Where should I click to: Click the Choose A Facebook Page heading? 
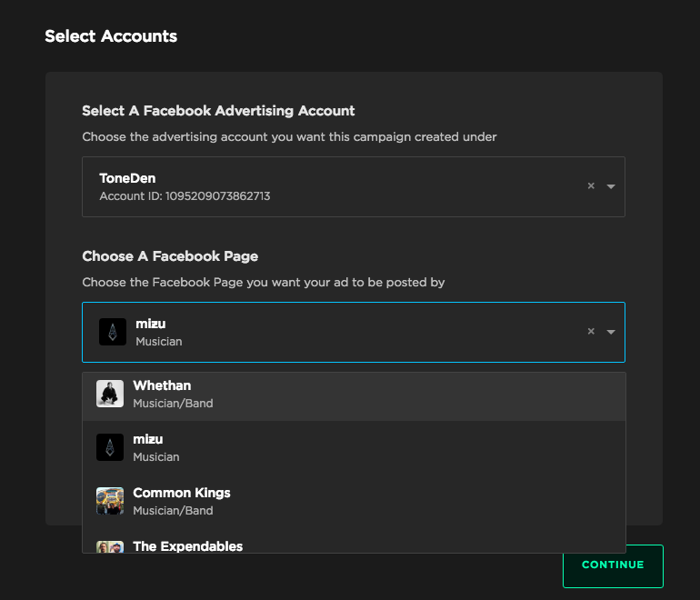click(x=170, y=256)
